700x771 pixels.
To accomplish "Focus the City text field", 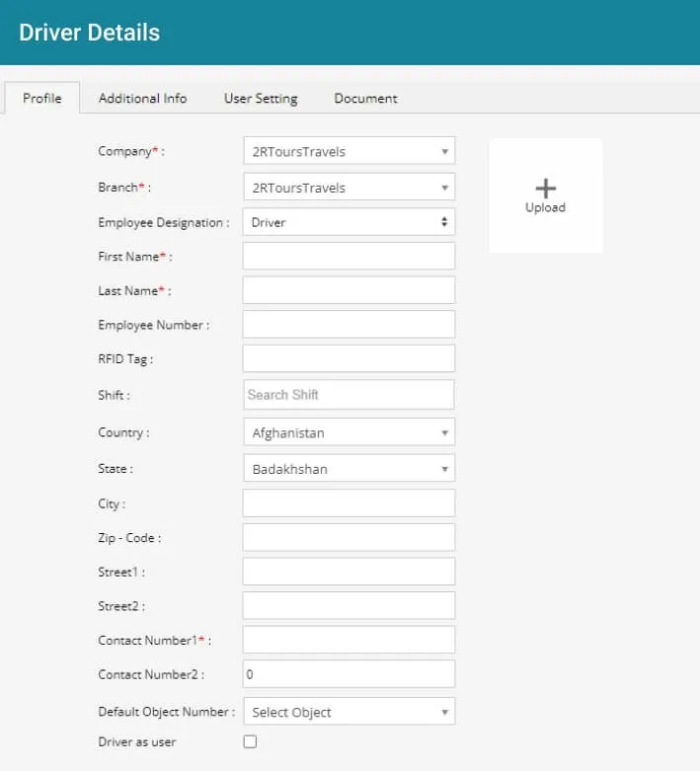I will (x=349, y=502).
